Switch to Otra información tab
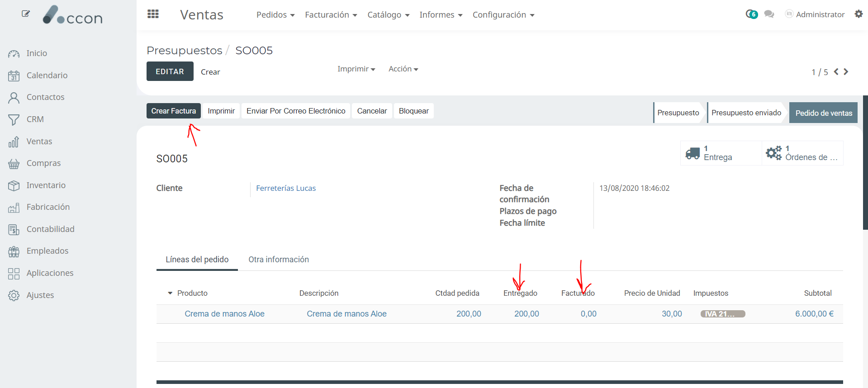 (x=278, y=260)
